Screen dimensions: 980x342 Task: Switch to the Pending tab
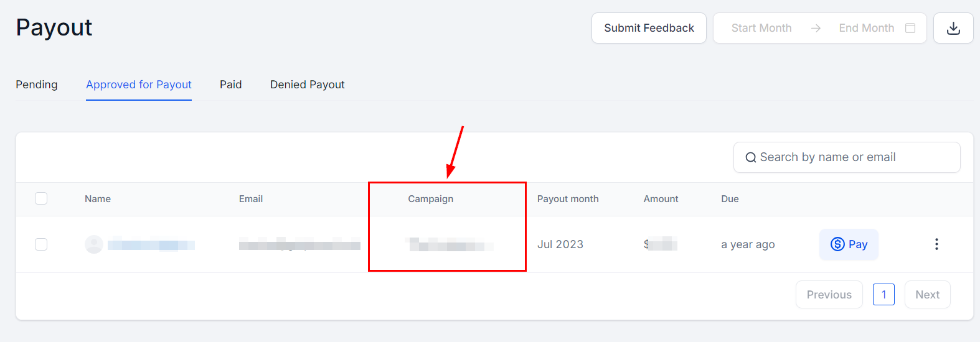click(37, 85)
